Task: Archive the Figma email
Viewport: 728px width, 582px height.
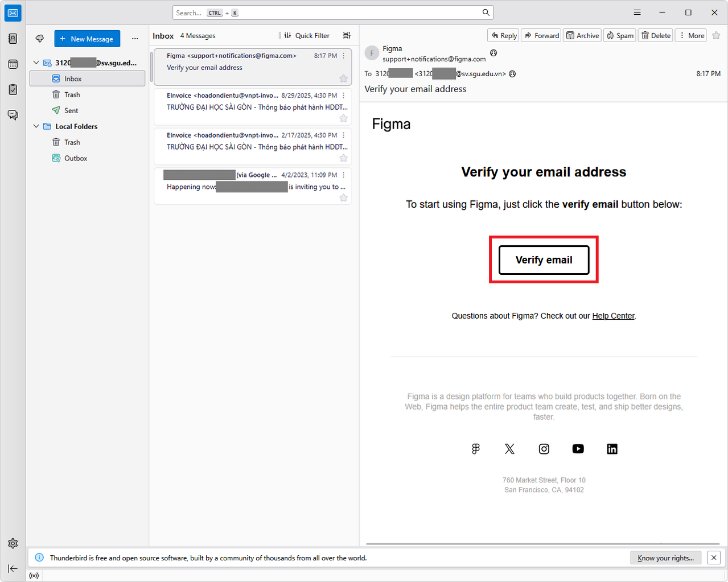Action: pos(582,35)
